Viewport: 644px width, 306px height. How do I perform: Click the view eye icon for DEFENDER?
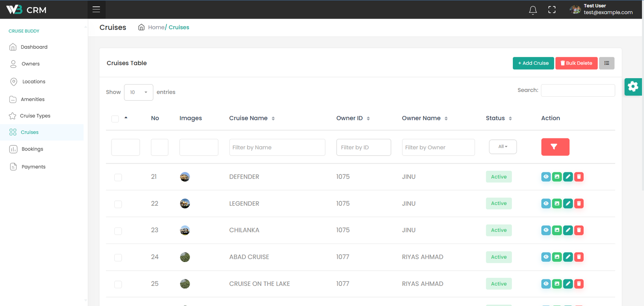546,177
